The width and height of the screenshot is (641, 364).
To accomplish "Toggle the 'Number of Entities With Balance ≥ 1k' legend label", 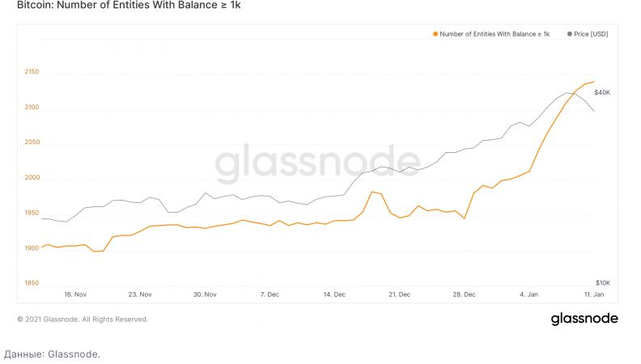I will (x=495, y=34).
